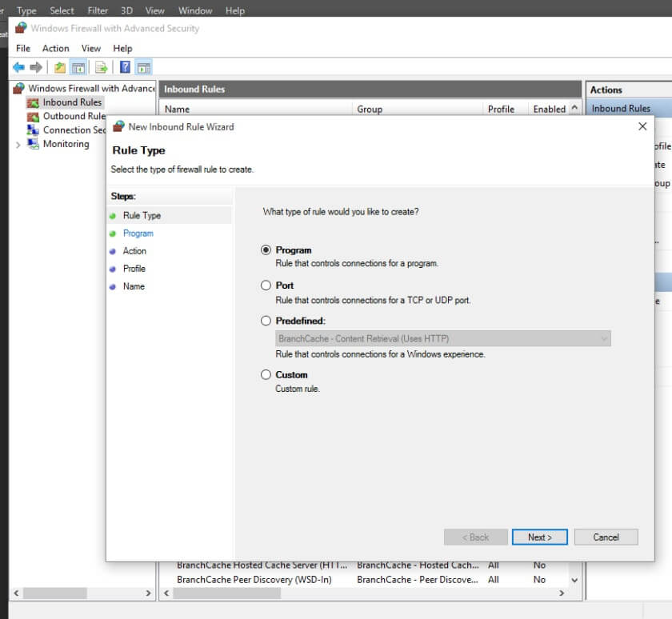Select the Custom rule radio button
The height and width of the screenshot is (619, 672).
[266, 375]
